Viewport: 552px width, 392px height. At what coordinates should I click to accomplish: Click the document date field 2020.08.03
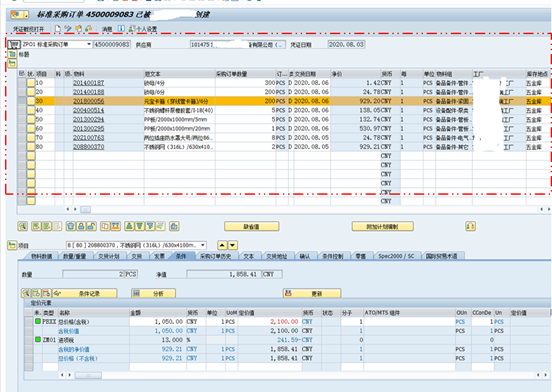tap(346, 44)
